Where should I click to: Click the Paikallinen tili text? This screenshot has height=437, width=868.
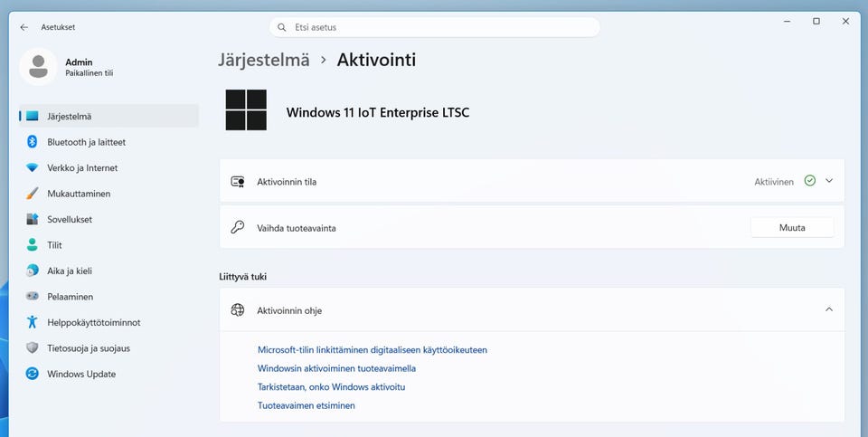[x=90, y=73]
